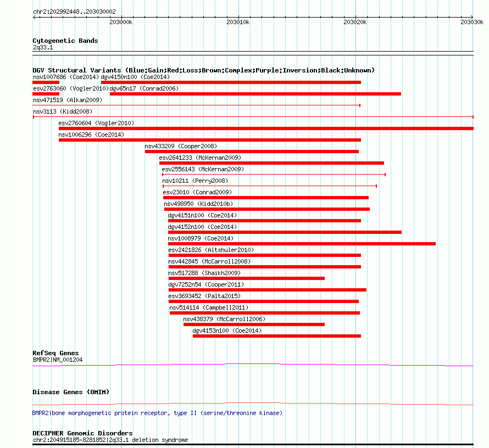489x448 pixels.
Task: Click the chr2:202992448..203030002 coordinate label
Action: [74, 12]
